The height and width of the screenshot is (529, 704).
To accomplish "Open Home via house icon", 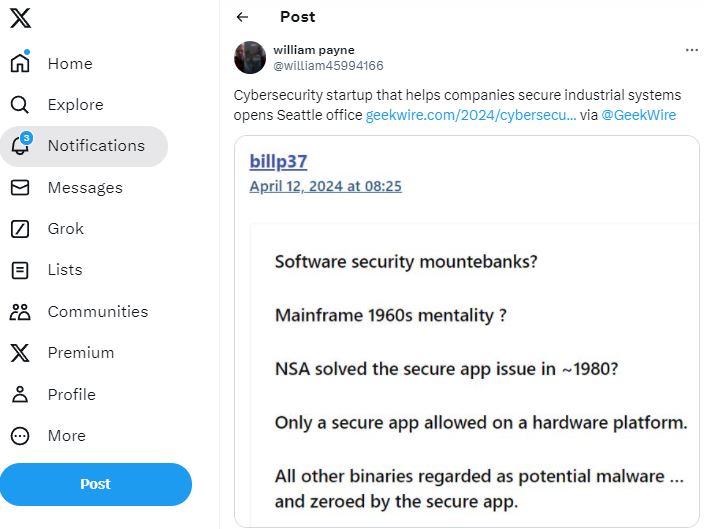I will tap(20, 63).
